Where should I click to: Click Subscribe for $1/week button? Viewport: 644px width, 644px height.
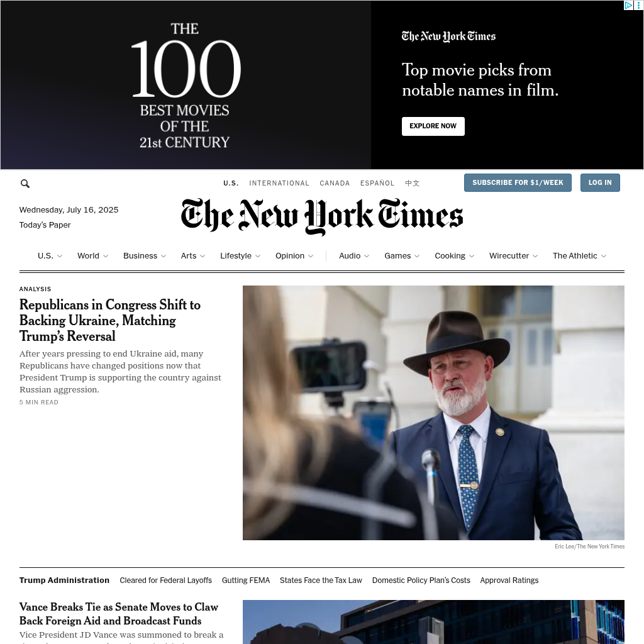coord(518,183)
